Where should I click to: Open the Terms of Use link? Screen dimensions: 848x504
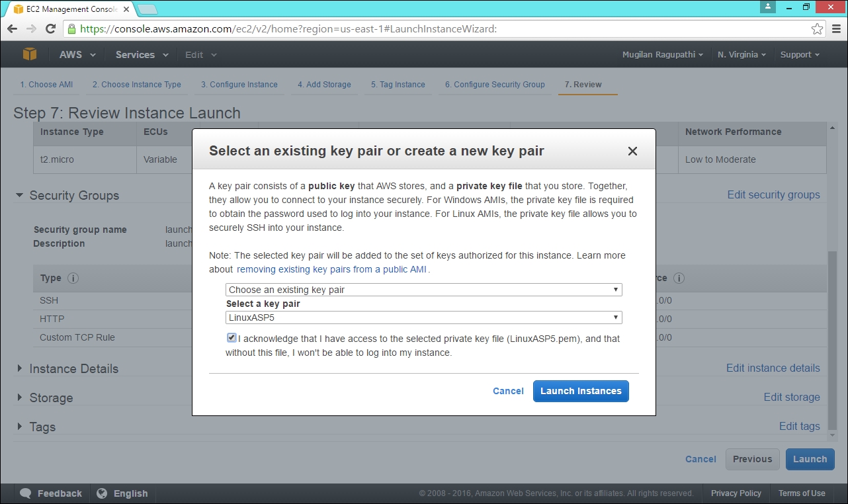(802, 493)
